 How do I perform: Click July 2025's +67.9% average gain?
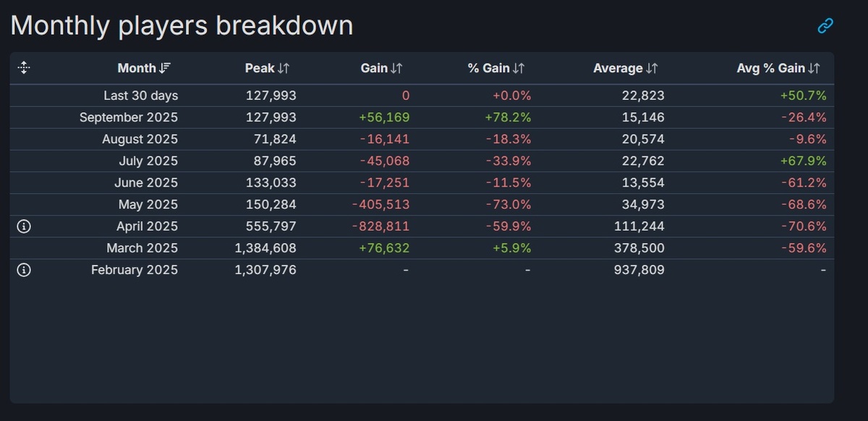pyautogui.click(x=803, y=161)
